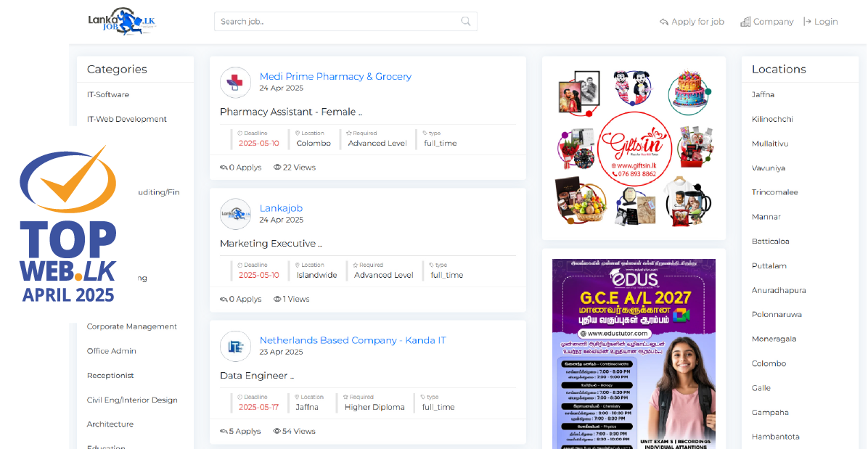The width and height of the screenshot is (868, 449).
Task: Click the 23 Apr 2025 posting date
Action: pyautogui.click(x=281, y=352)
